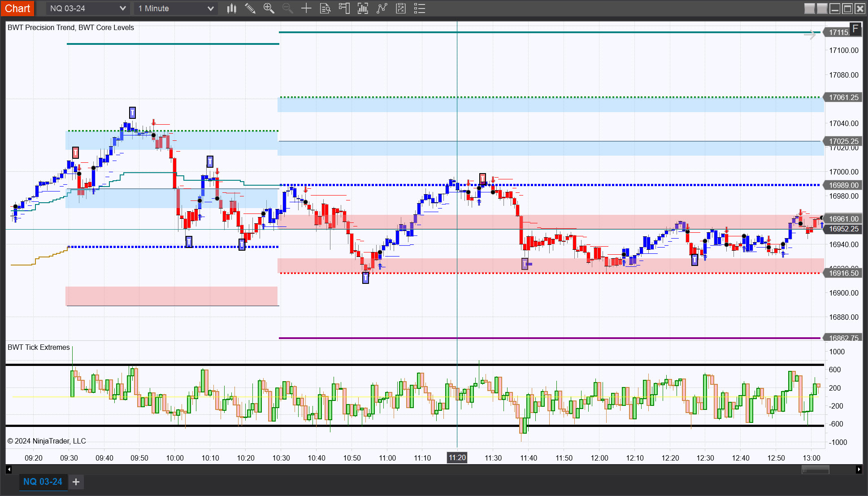
Task: Open the Data Box icon
Action: [x=325, y=9]
